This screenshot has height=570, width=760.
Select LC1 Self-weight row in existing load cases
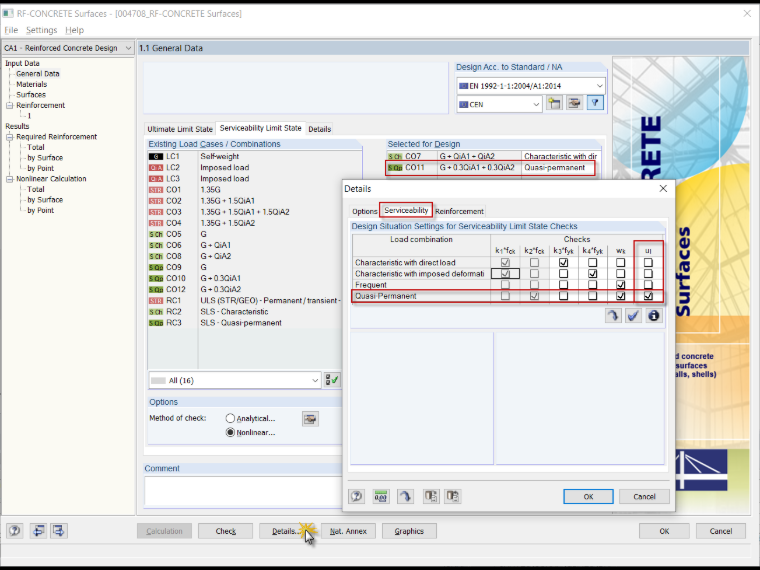[x=254, y=157]
